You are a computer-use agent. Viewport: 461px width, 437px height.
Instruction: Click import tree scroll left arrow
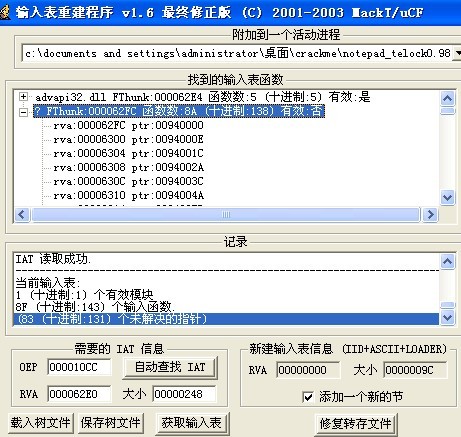click(x=22, y=214)
